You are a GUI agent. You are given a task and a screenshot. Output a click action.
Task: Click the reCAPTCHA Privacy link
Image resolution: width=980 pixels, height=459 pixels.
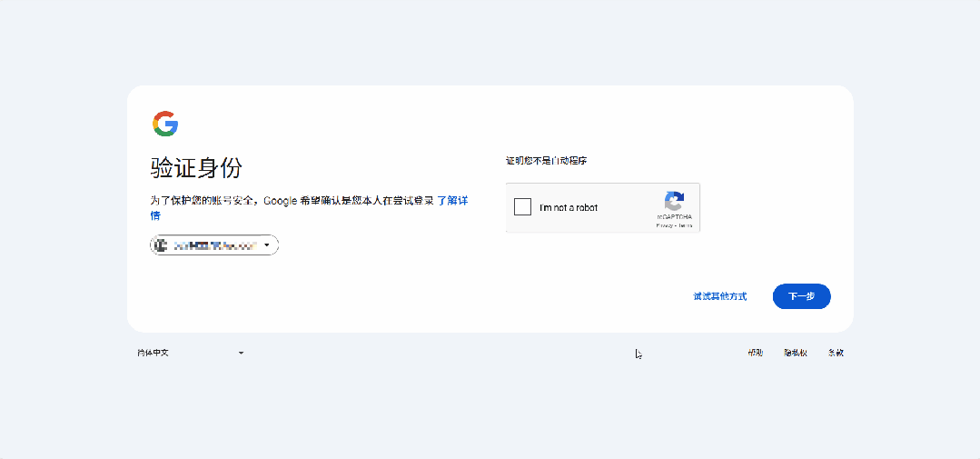pyautogui.click(x=664, y=225)
